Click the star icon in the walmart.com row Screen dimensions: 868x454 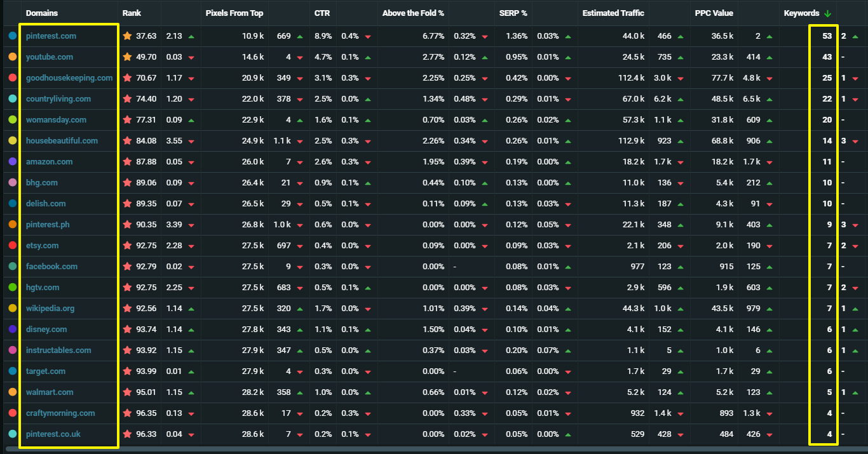127,392
